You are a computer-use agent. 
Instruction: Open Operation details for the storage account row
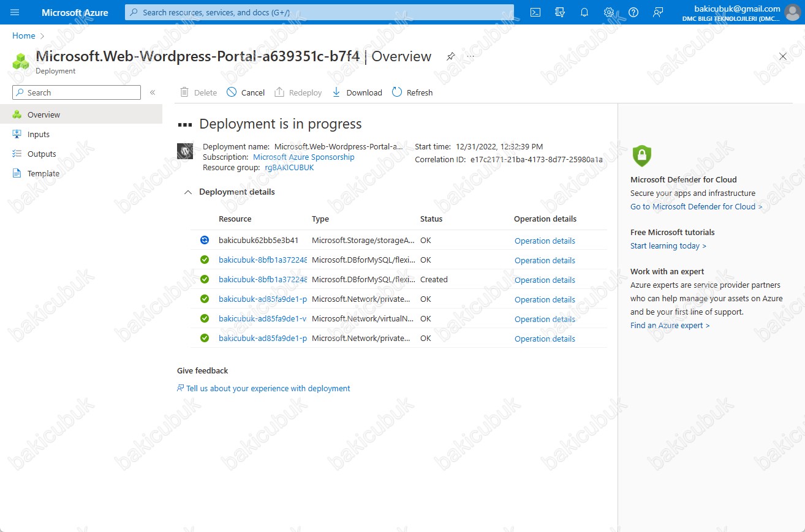[x=545, y=241]
